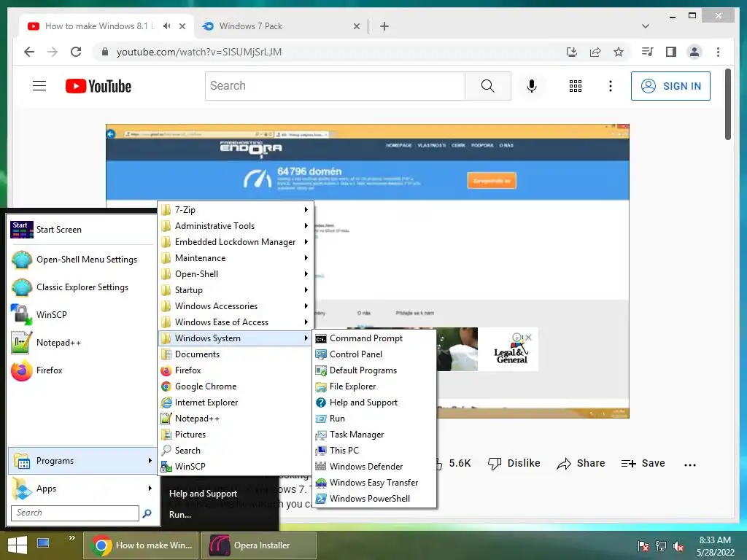This screenshot has height=560, width=747.
Task: Click the SIGN IN button
Action: pos(671,86)
